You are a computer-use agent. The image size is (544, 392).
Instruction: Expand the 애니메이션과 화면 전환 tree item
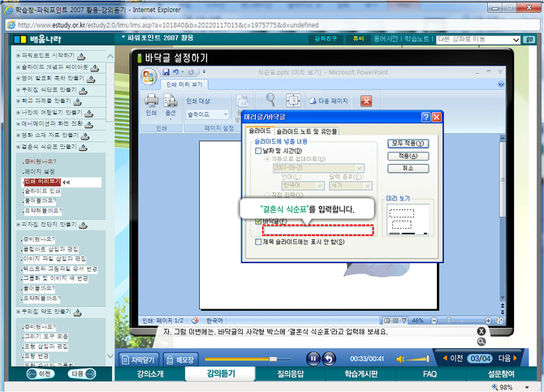[x=18, y=123]
